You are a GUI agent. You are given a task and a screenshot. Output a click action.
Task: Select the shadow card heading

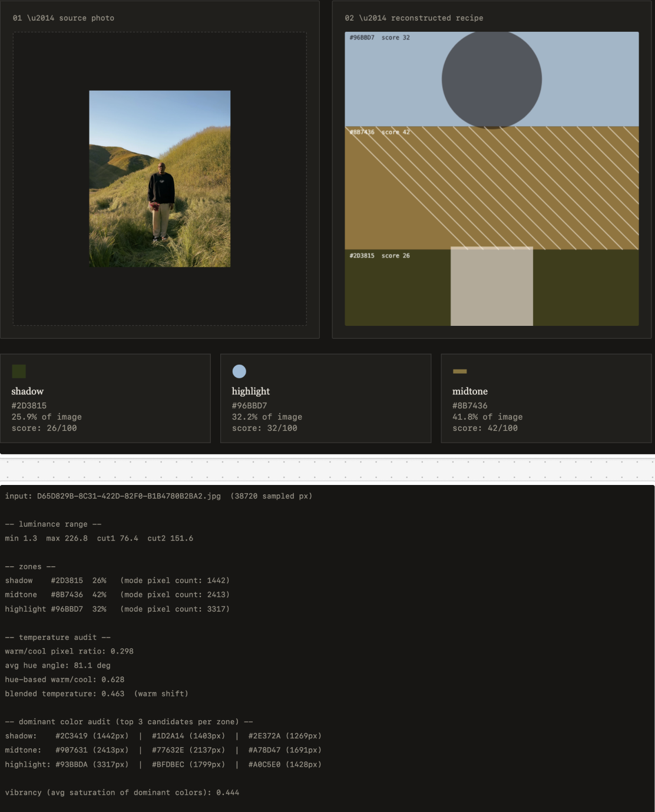tap(28, 391)
